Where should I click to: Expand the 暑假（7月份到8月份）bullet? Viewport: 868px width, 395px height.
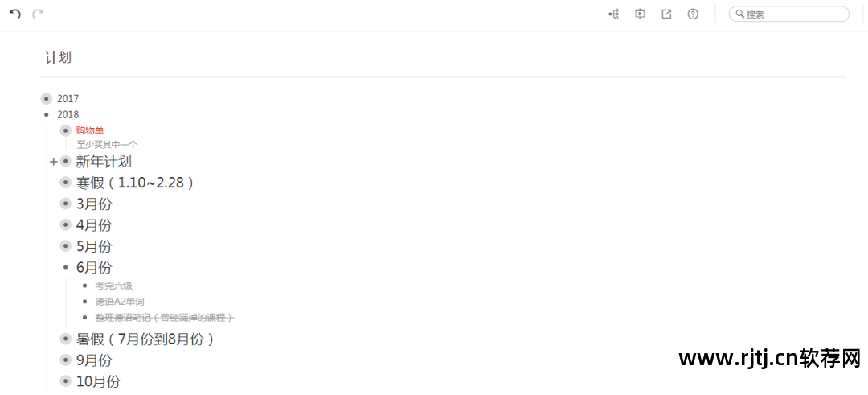66,339
